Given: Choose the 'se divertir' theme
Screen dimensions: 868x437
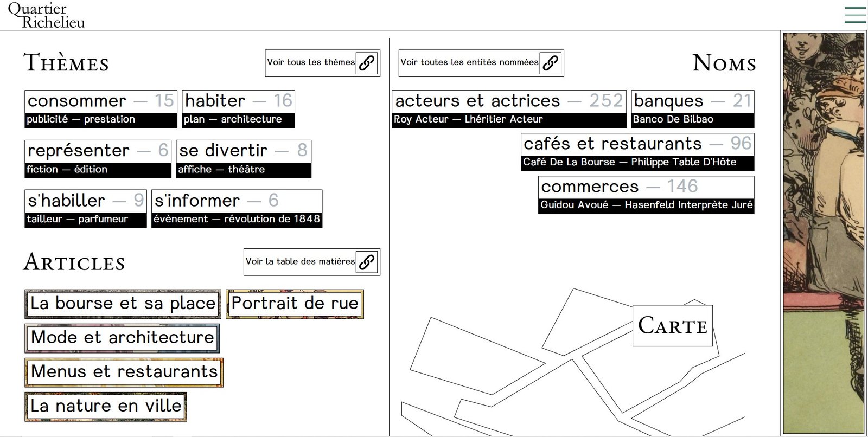Looking at the screenshot, I should coord(244,159).
